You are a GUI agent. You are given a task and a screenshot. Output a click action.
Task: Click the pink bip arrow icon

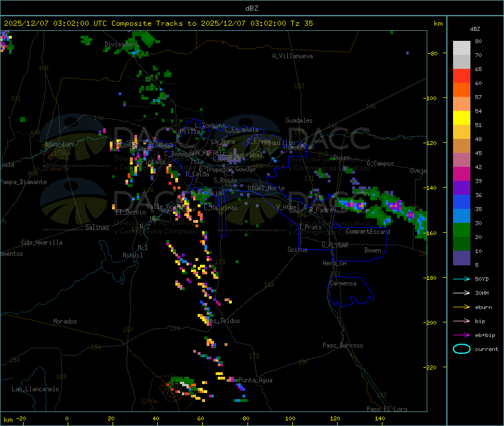pos(461,321)
